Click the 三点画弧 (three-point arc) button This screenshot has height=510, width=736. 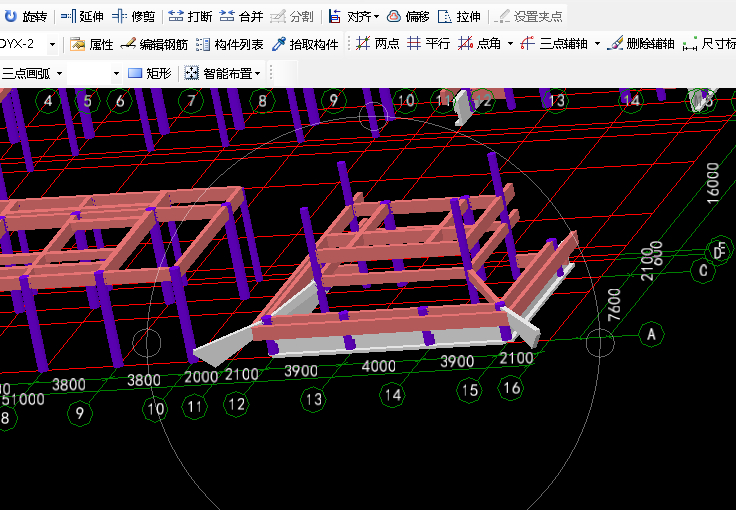(x=26, y=74)
